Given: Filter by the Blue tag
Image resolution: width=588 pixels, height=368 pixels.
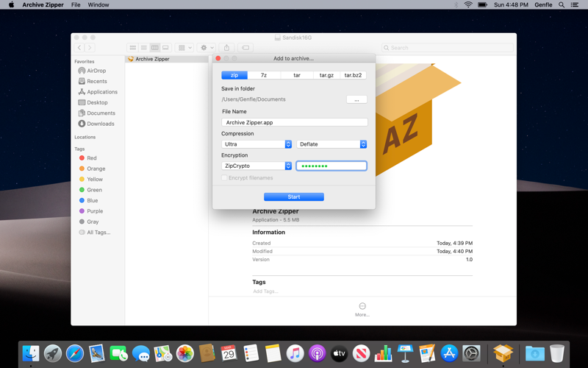Looking at the screenshot, I should pyautogui.click(x=89, y=200).
